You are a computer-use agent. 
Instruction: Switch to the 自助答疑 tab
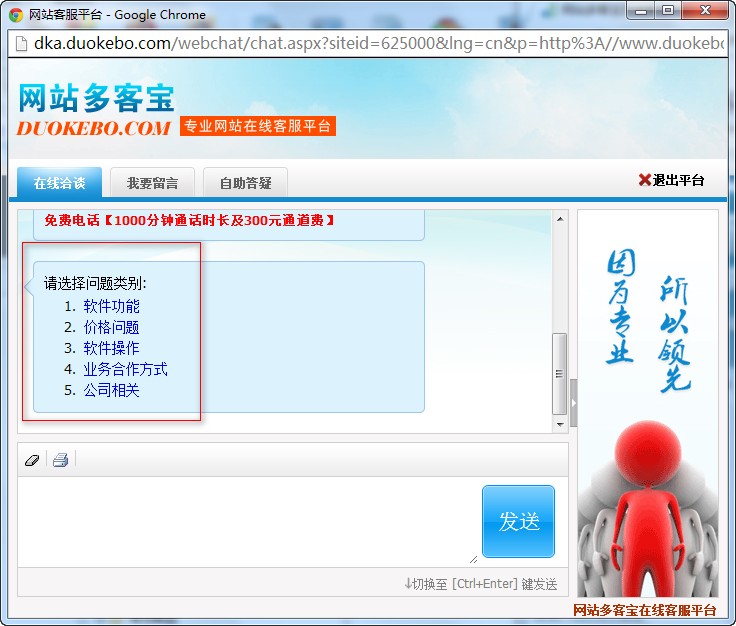coord(245,183)
